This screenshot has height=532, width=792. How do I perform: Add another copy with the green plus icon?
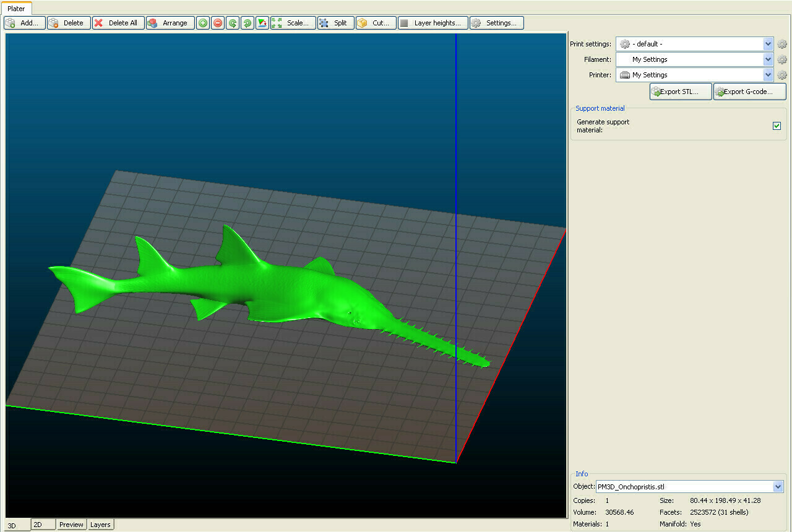click(x=203, y=23)
